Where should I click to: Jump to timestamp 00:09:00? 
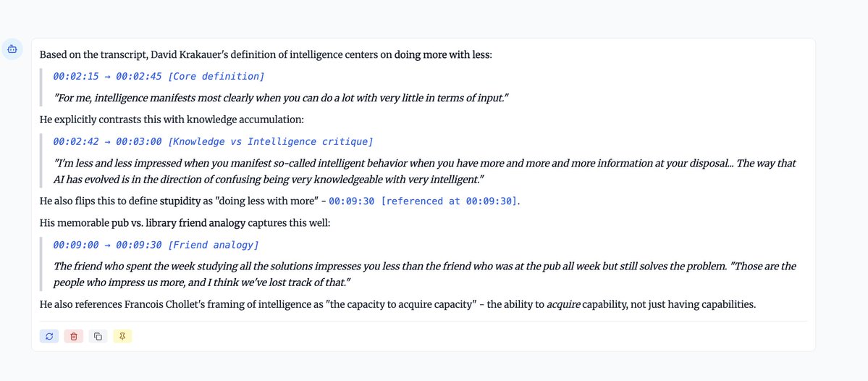76,246
